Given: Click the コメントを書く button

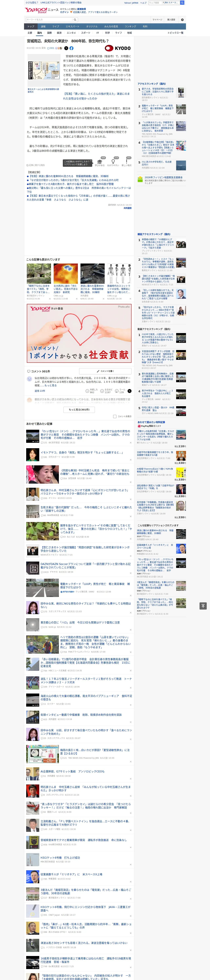Looking at the screenshot, I should pos(105,371).
